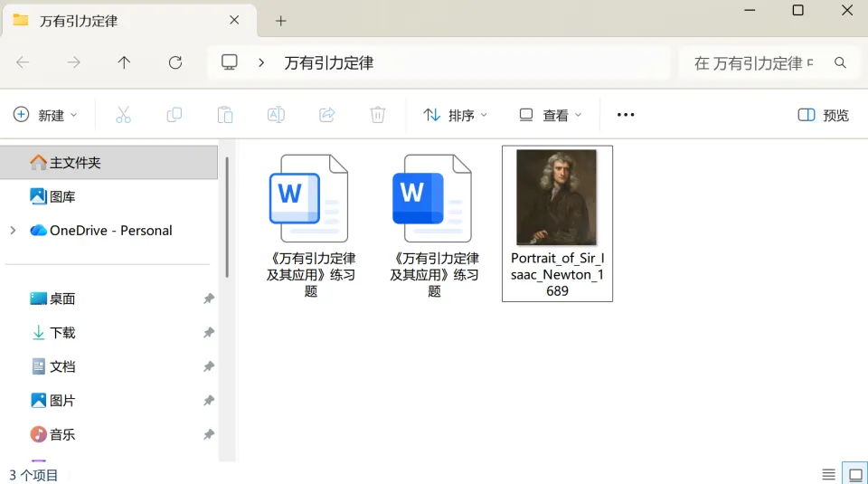
Task: Switch to large icons view in status bar
Action: click(x=854, y=474)
